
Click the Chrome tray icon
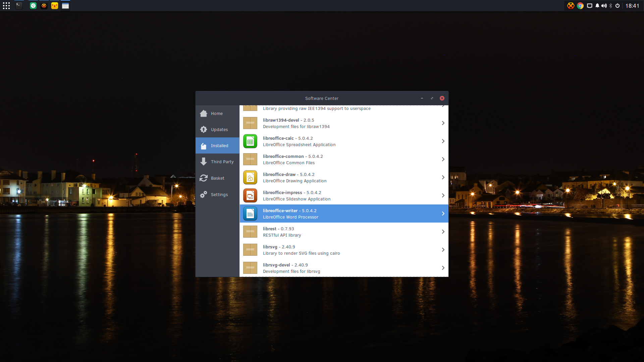point(580,6)
